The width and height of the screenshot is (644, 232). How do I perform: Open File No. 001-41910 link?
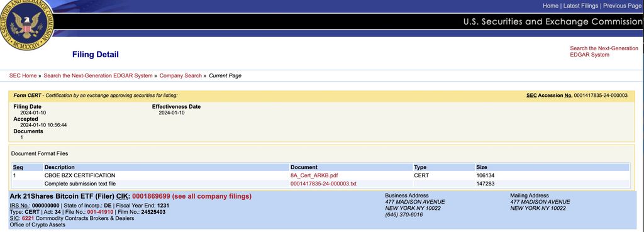(100, 212)
